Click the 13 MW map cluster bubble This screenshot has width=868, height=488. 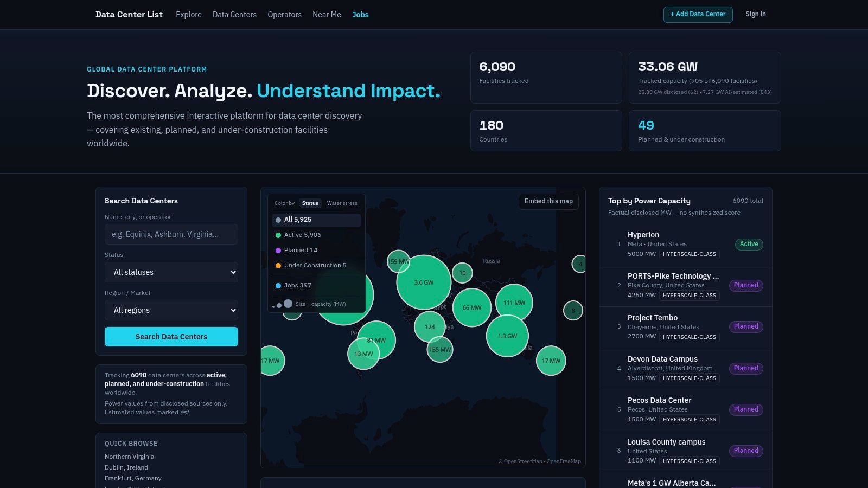(x=363, y=354)
